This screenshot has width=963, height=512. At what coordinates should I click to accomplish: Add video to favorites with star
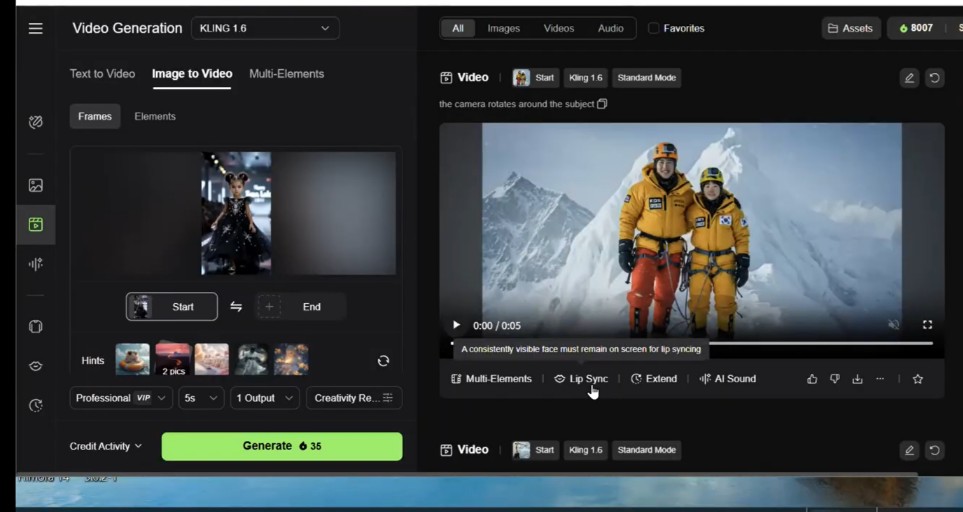(x=918, y=379)
